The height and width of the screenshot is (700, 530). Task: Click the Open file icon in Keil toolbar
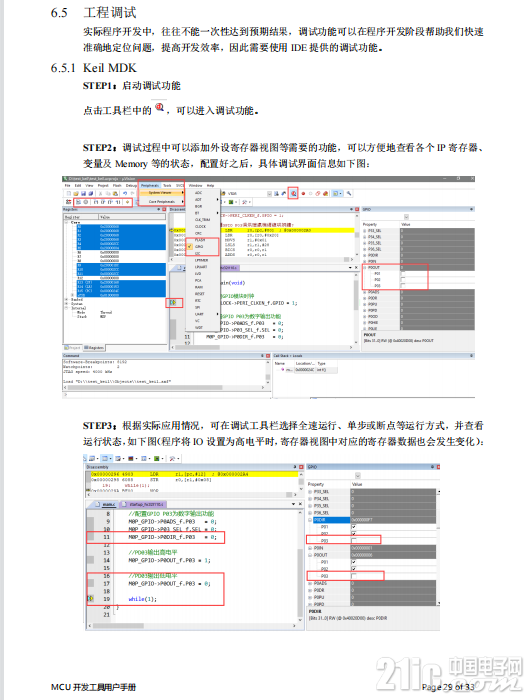76,194
